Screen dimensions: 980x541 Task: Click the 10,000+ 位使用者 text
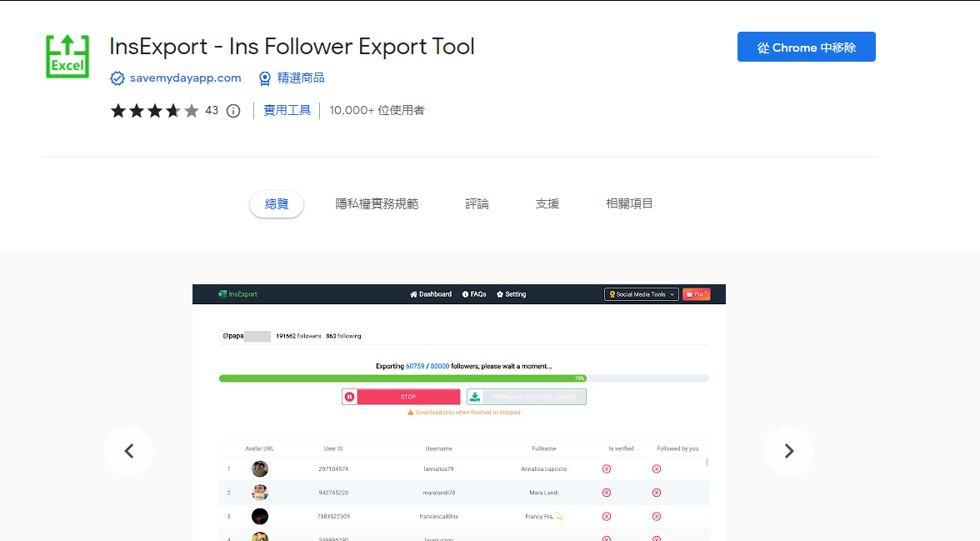pos(377,111)
